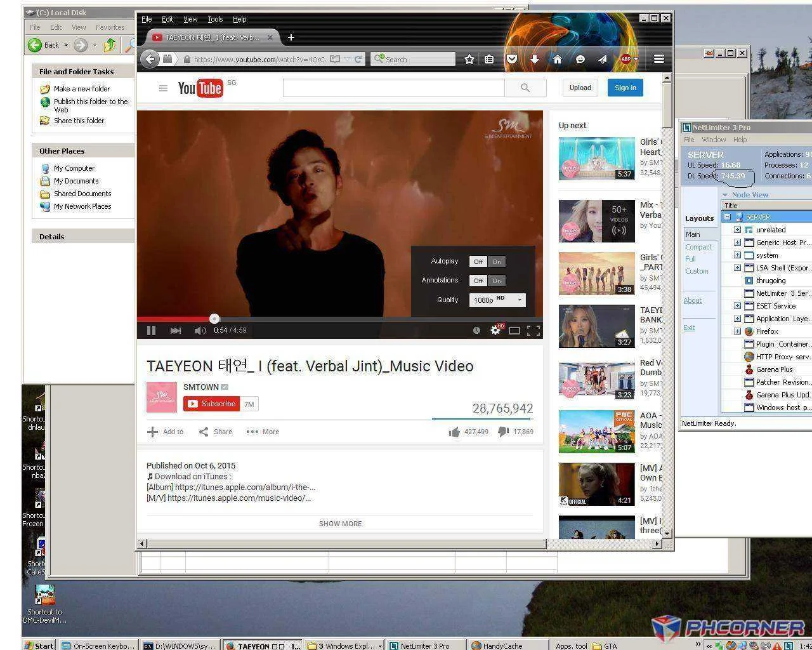The height and width of the screenshot is (650, 812).
Task: Click the YouTube Sign in button
Action: 625,88
